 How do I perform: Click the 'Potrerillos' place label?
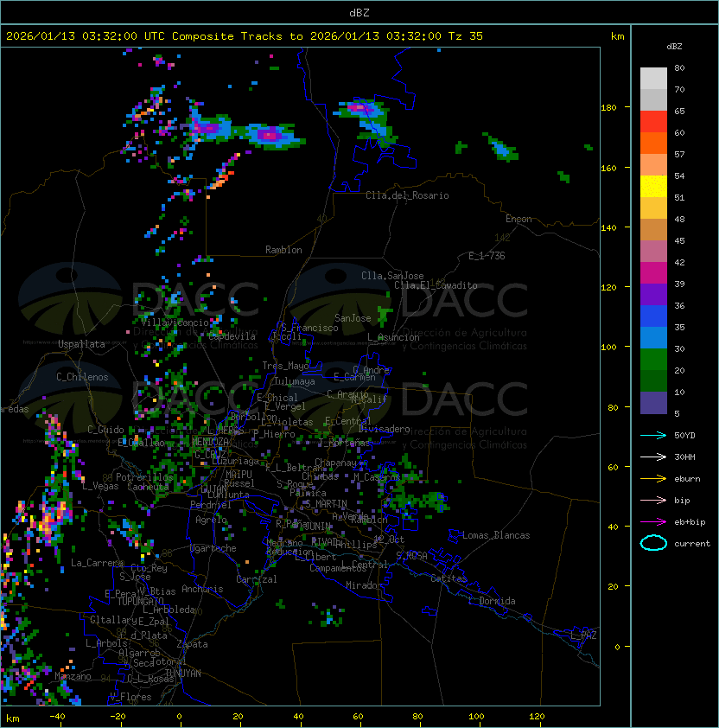coord(144,476)
